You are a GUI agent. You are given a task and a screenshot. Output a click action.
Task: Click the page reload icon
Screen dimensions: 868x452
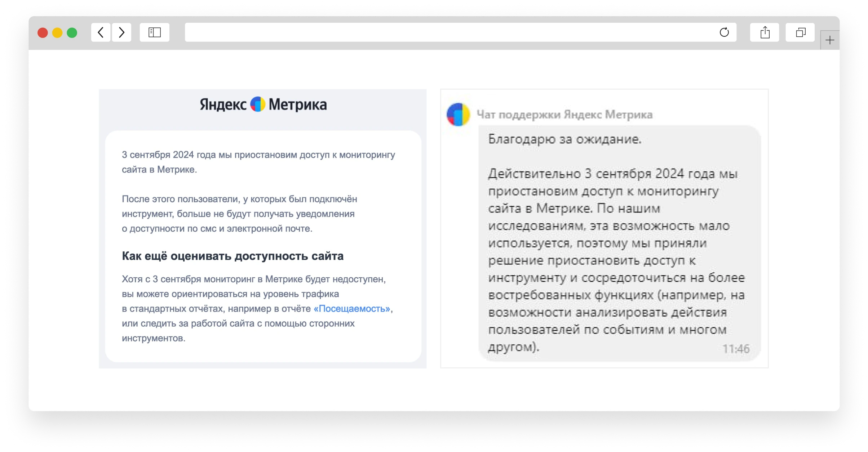[x=725, y=32]
